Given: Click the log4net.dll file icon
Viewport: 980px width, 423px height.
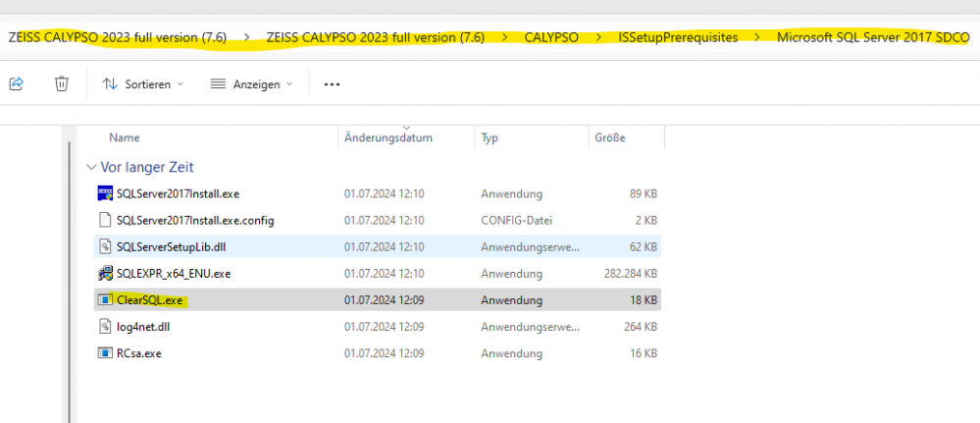Looking at the screenshot, I should [105, 326].
